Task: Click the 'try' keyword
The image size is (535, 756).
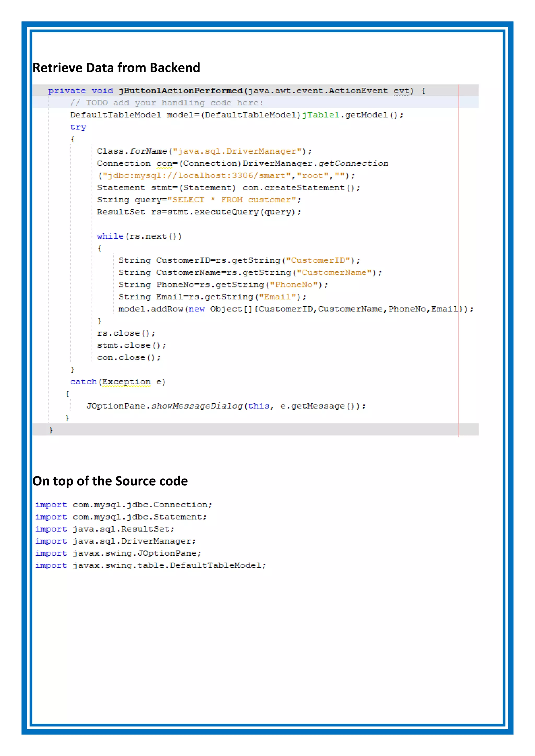Action: click(78, 127)
